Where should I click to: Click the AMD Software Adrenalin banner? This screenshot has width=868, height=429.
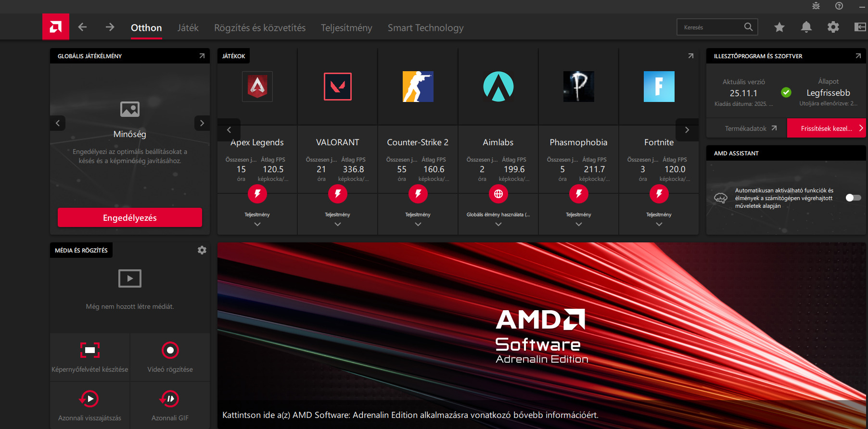tap(542, 336)
